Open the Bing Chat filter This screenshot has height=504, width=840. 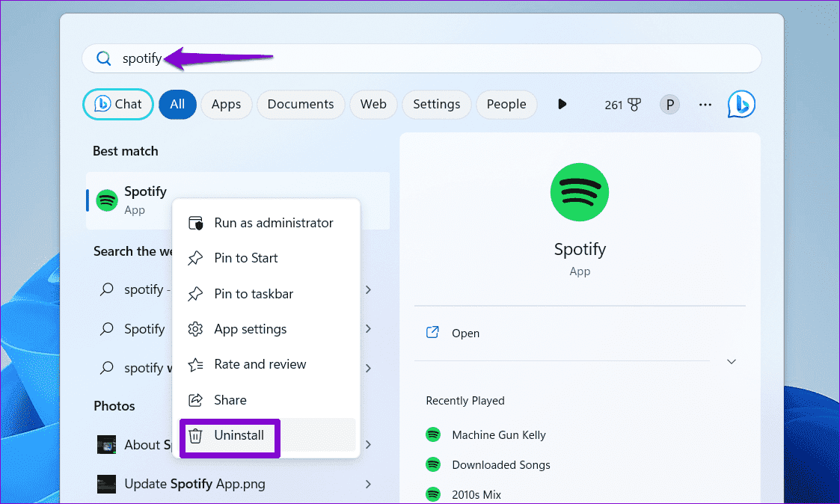(x=118, y=104)
